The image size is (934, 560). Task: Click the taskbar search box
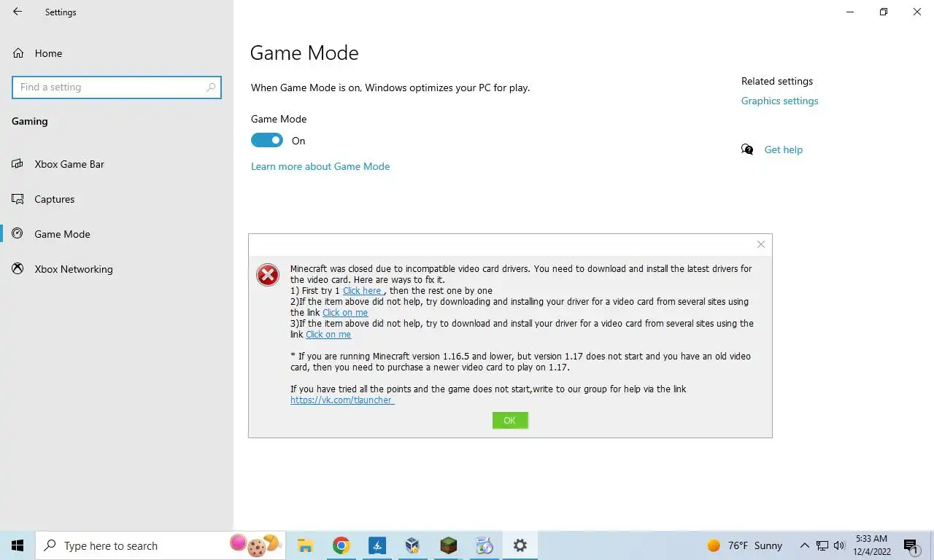[x=161, y=545]
